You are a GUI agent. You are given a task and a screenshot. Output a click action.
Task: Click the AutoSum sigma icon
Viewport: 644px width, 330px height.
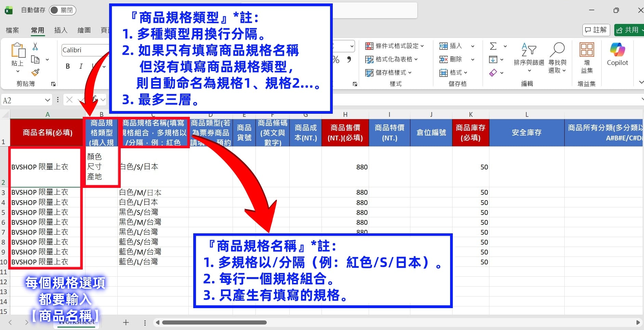pos(493,46)
